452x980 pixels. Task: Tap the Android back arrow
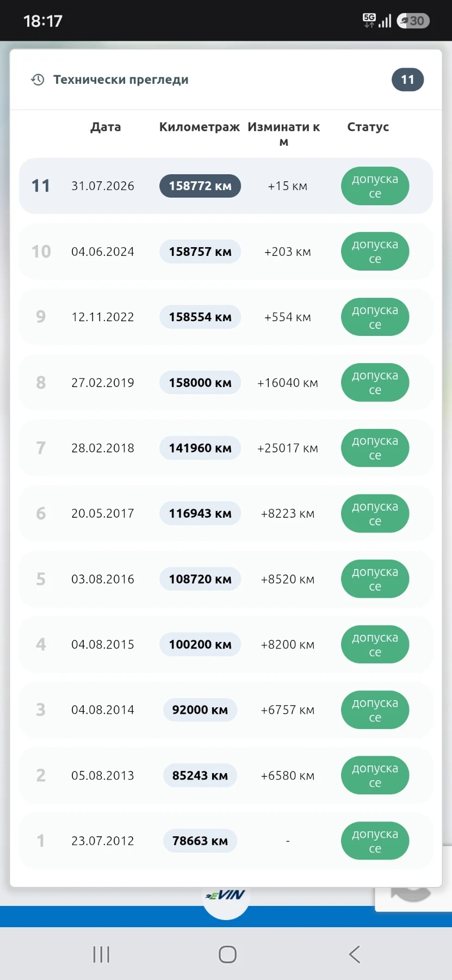click(x=355, y=954)
